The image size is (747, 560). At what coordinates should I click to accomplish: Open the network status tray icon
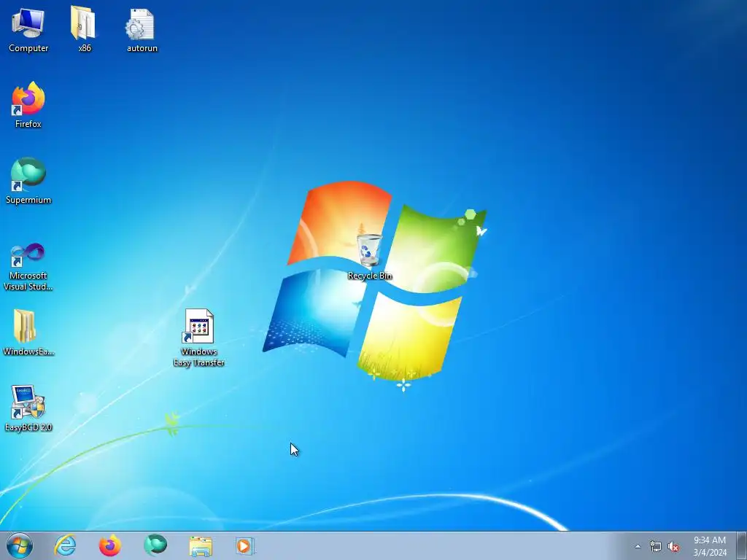[656, 546]
